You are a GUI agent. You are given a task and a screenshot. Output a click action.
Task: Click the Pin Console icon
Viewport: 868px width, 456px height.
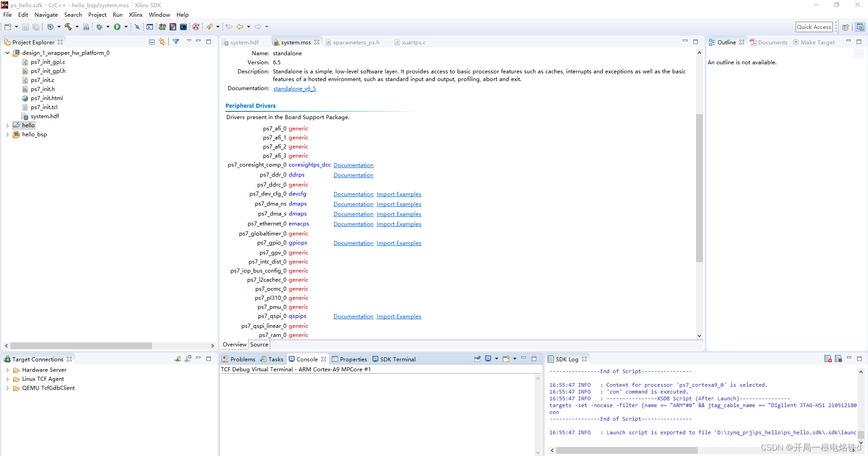pos(477,359)
